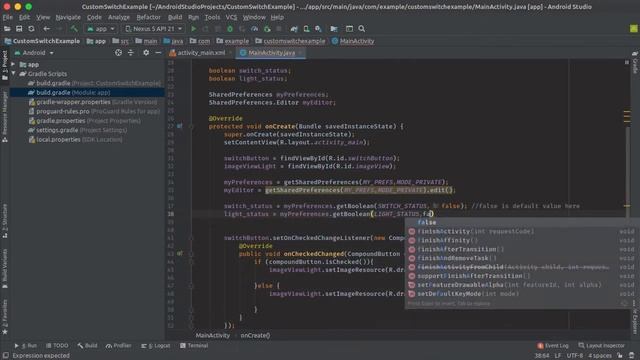Click the MainActivity breadcrumb in navigation bar

click(353, 41)
